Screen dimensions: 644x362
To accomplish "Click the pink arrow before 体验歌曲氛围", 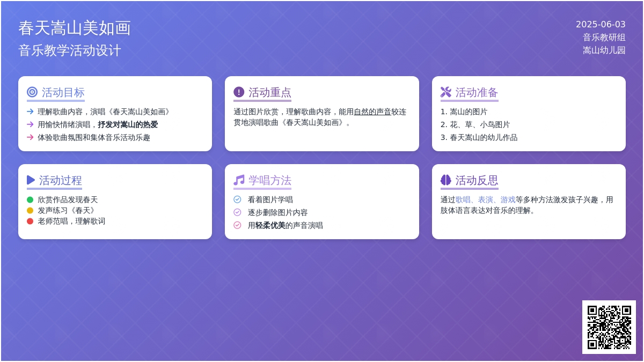I will click(30, 137).
